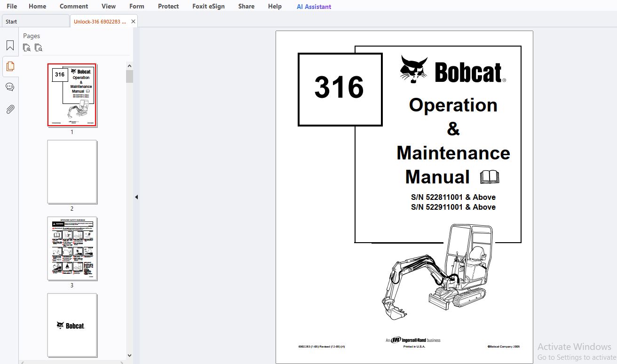Open the Comment ribbon tab
Image resolution: width=617 pixels, height=364 pixels.
pos(74,6)
